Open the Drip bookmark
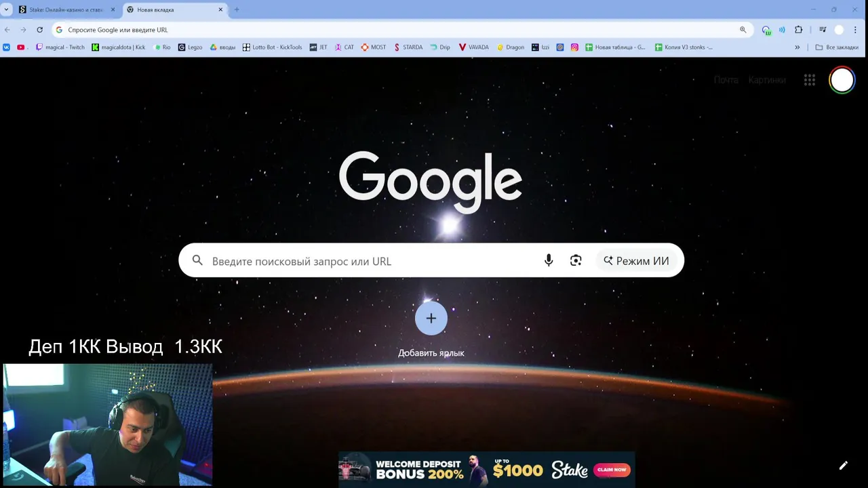This screenshot has height=488, width=868. tap(440, 47)
